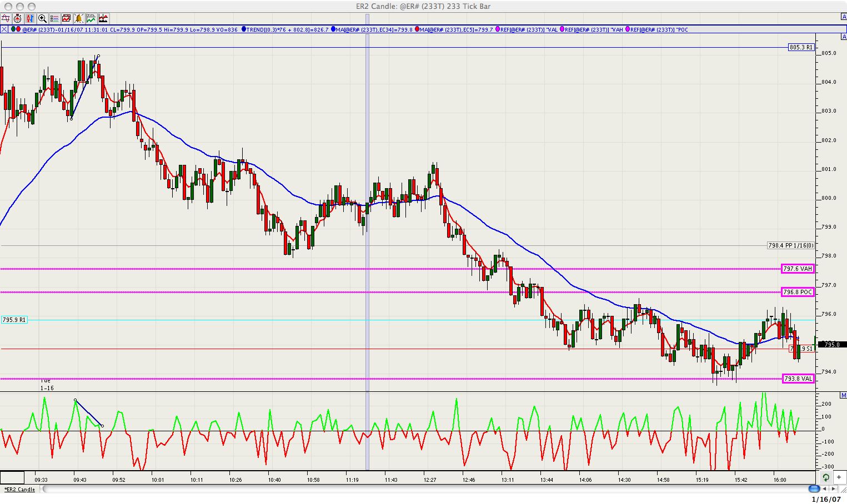Click the 793.8 VAL level label

(x=798, y=379)
